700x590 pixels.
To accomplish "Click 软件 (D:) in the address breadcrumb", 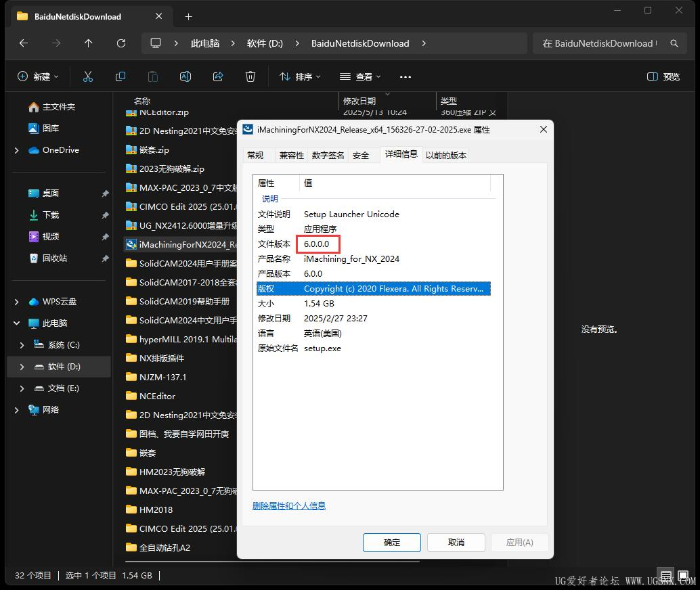I will tap(265, 43).
